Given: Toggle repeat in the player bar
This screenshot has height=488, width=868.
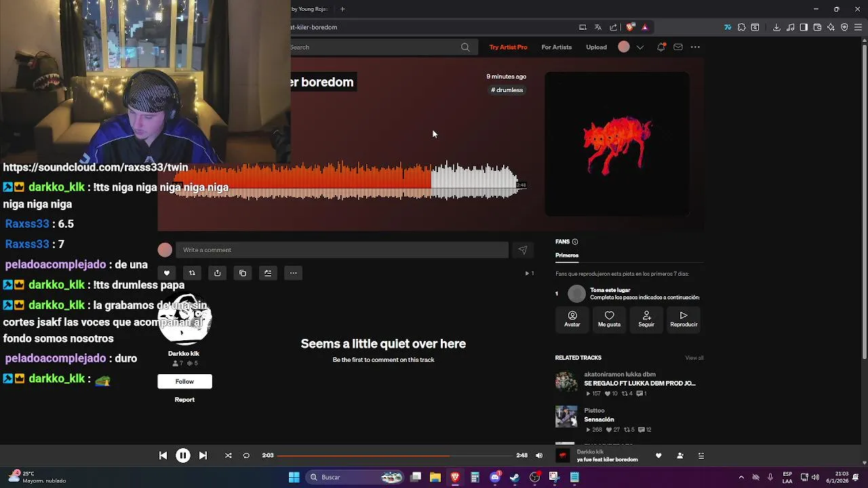Looking at the screenshot, I should (246, 455).
